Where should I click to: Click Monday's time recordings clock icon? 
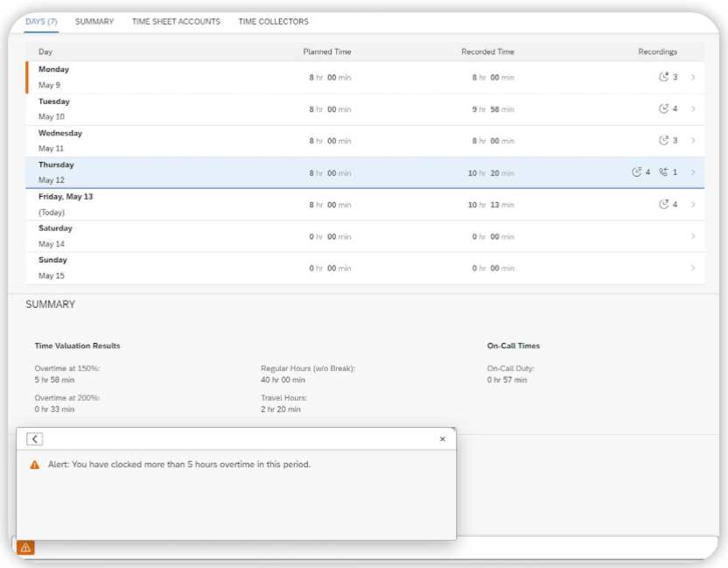[x=663, y=77]
